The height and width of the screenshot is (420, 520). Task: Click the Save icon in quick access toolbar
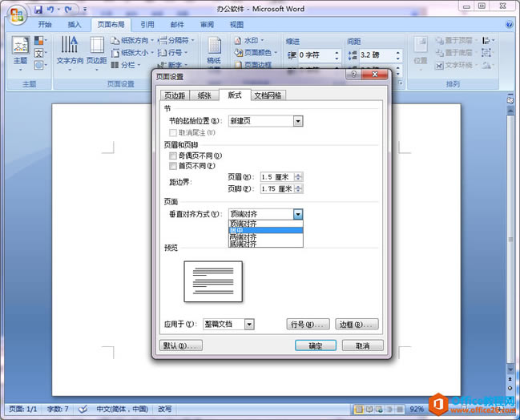38,10
